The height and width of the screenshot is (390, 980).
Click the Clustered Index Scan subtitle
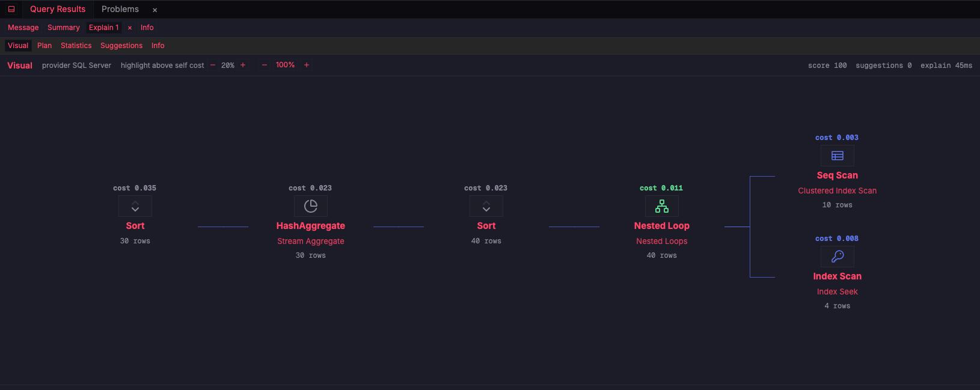tap(838, 190)
